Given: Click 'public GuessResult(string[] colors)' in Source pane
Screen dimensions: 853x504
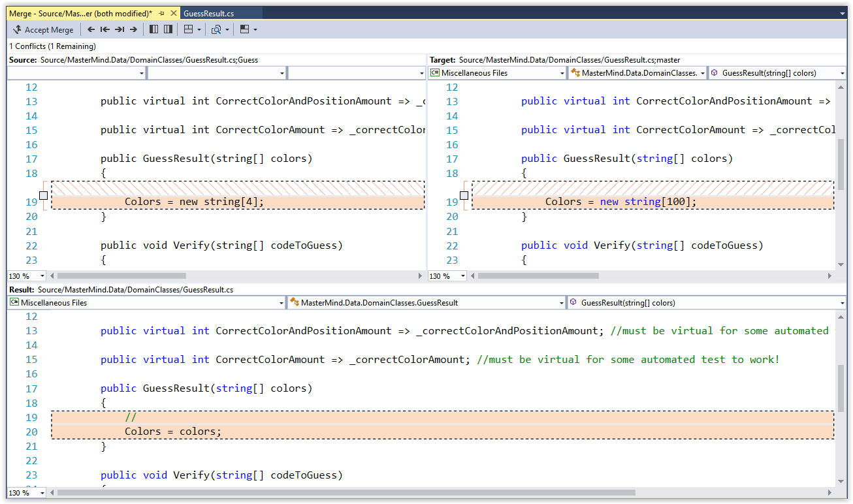Looking at the screenshot, I should (x=206, y=159).
